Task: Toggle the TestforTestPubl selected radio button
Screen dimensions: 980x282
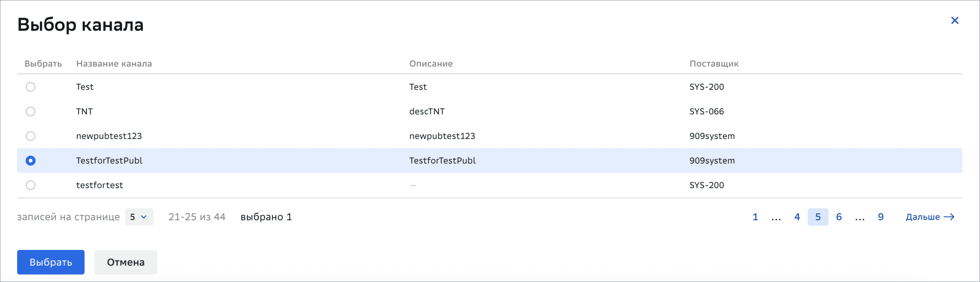Action: coord(30,160)
